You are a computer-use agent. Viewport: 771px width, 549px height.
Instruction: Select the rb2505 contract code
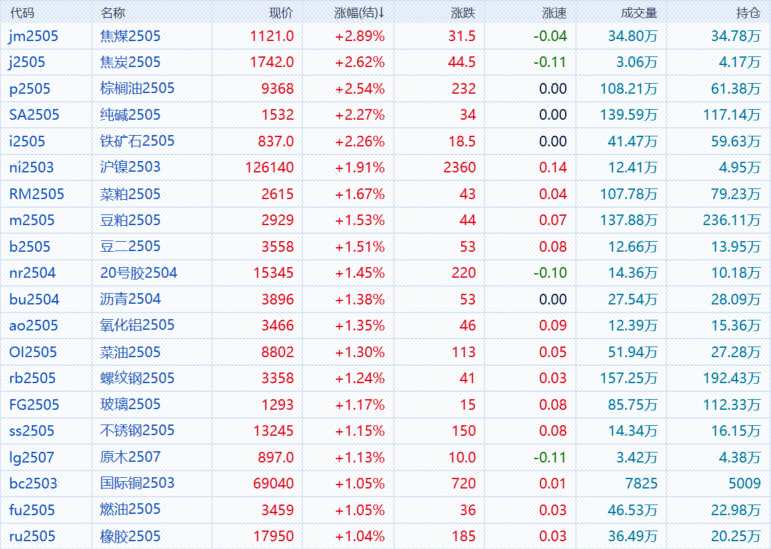point(32,378)
